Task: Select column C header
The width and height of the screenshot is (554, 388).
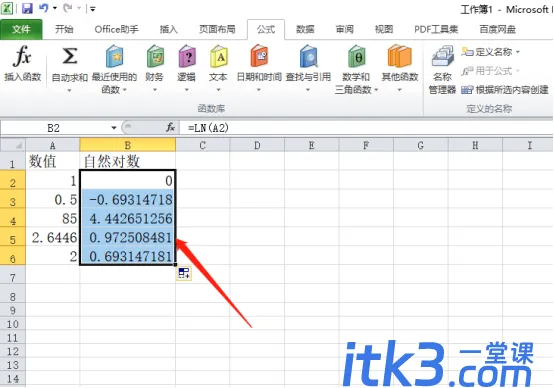Action: pyautogui.click(x=202, y=145)
